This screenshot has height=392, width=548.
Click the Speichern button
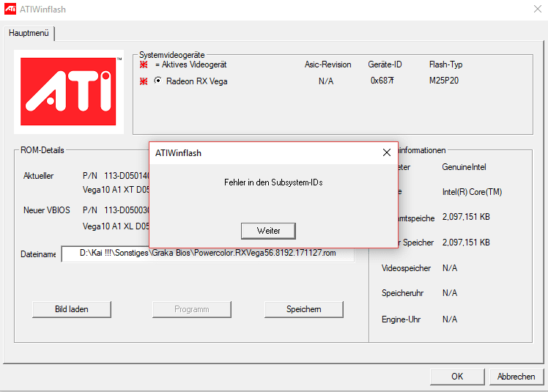tap(304, 309)
